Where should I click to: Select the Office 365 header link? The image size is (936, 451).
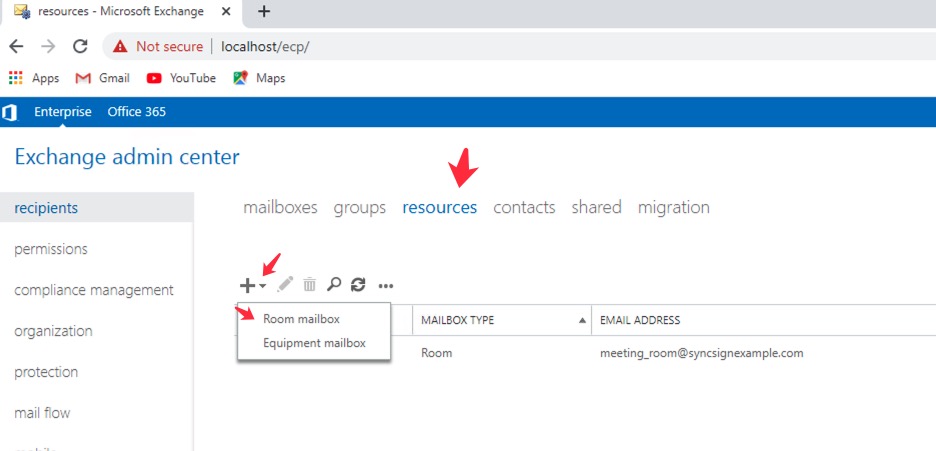(x=137, y=112)
